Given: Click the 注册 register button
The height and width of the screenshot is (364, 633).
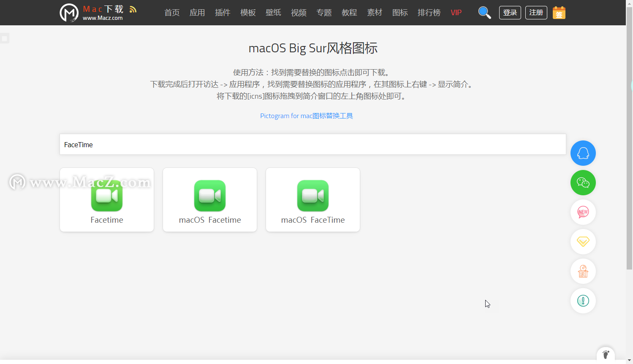Looking at the screenshot, I should click(x=536, y=13).
